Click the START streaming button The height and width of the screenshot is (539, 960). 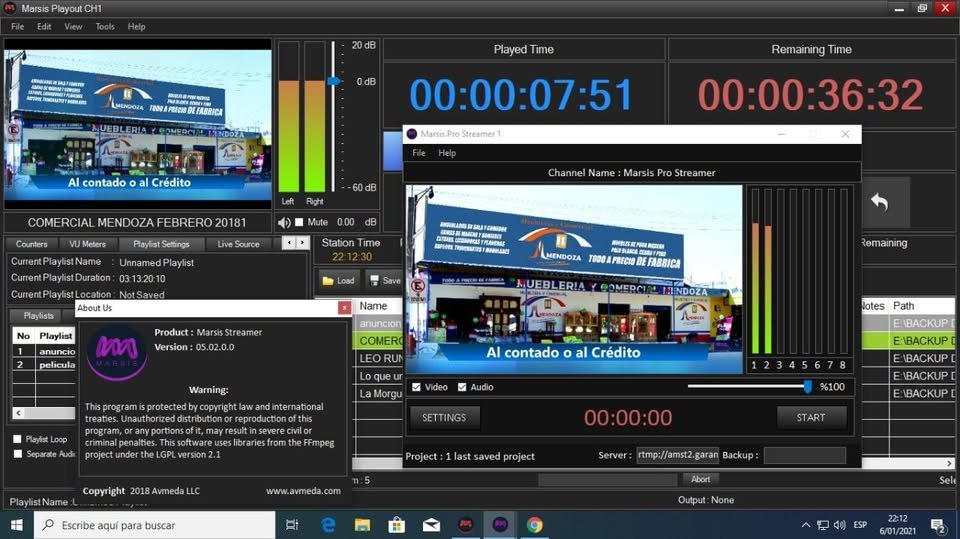(x=811, y=418)
